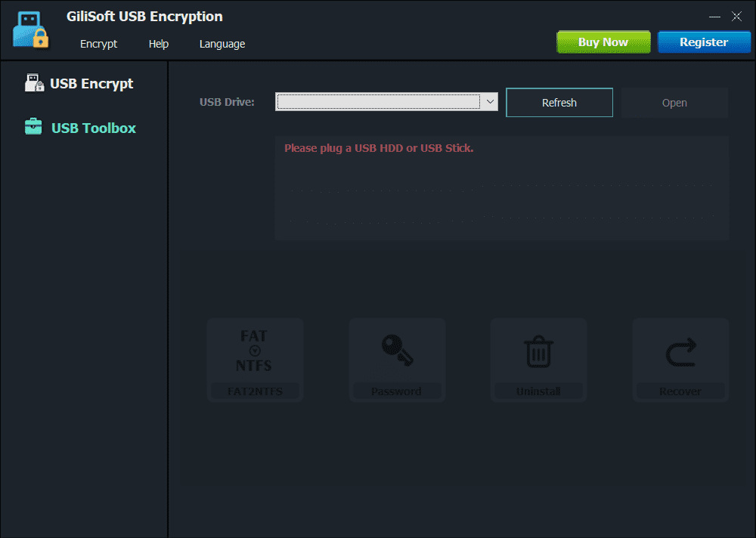
Task: Expand the USB Drive dropdown arrow
Action: point(490,102)
